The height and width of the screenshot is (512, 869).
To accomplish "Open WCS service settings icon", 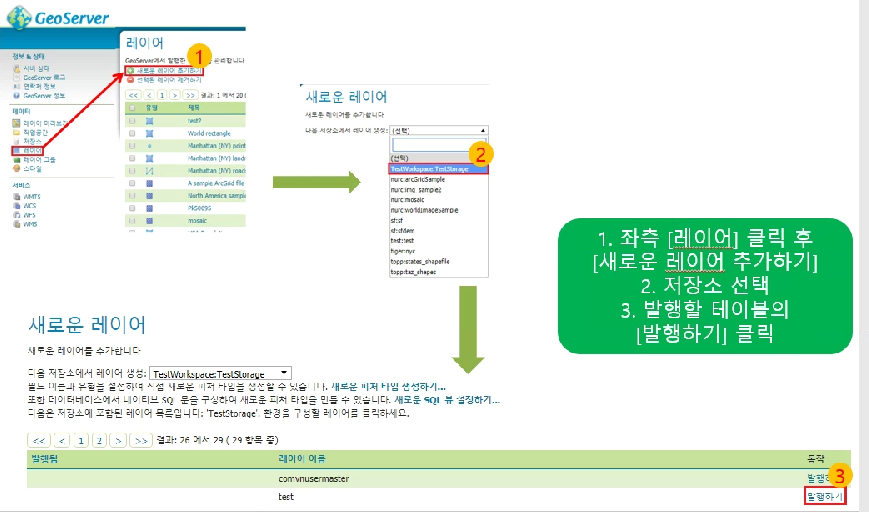I will click(x=17, y=206).
